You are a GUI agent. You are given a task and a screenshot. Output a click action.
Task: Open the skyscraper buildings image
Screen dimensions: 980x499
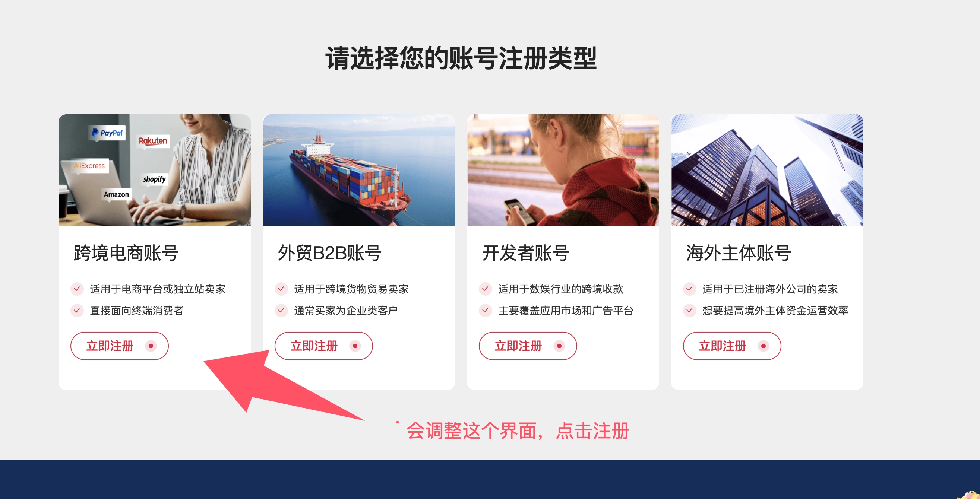(x=767, y=170)
